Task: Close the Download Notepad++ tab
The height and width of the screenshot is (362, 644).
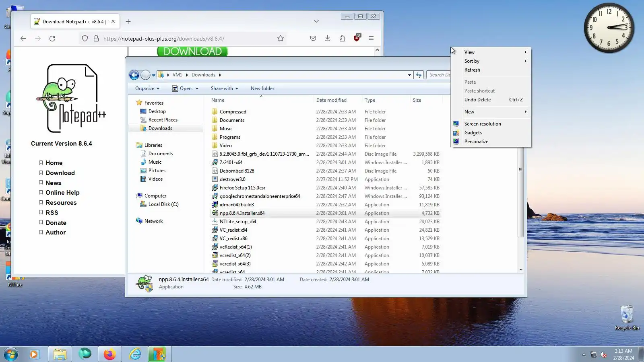Action: click(x=113, y=22)
